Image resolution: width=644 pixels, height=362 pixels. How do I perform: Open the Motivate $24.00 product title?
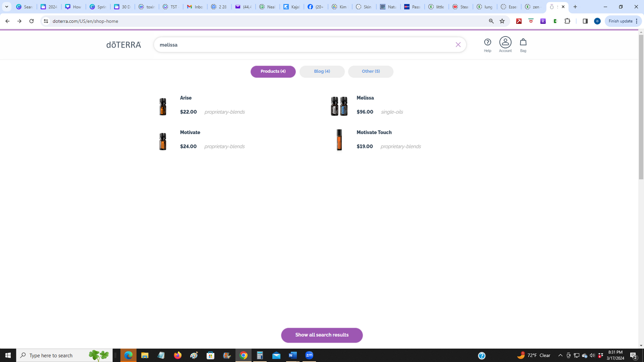[x=190, y=133]
